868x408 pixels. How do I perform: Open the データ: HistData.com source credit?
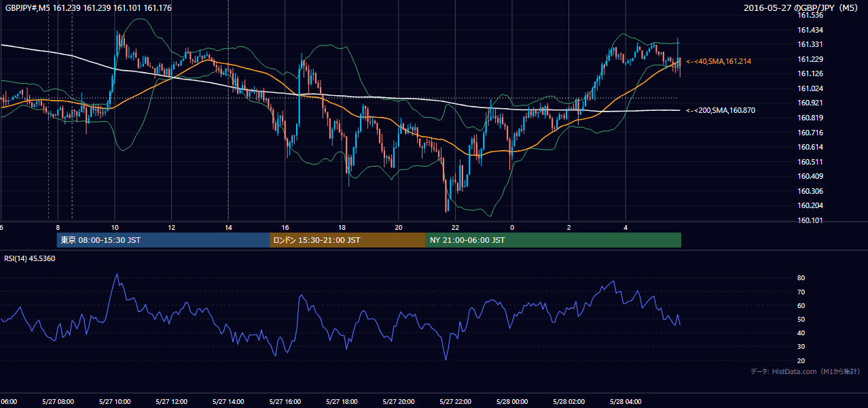tap(806, 371)
